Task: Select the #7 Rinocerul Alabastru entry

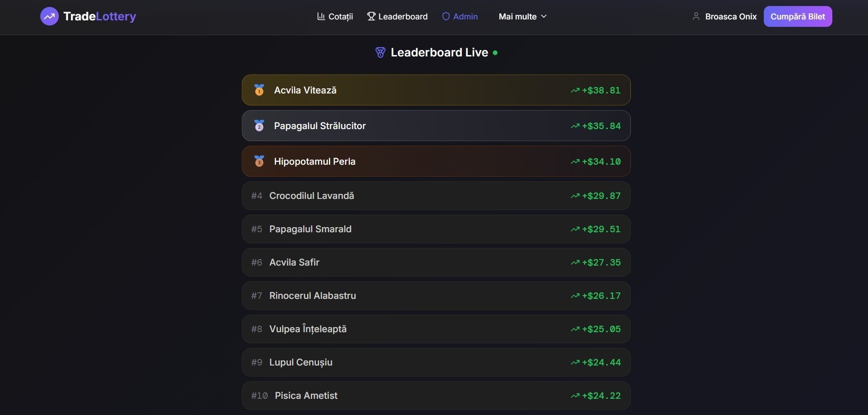Action: click(436, 296)
